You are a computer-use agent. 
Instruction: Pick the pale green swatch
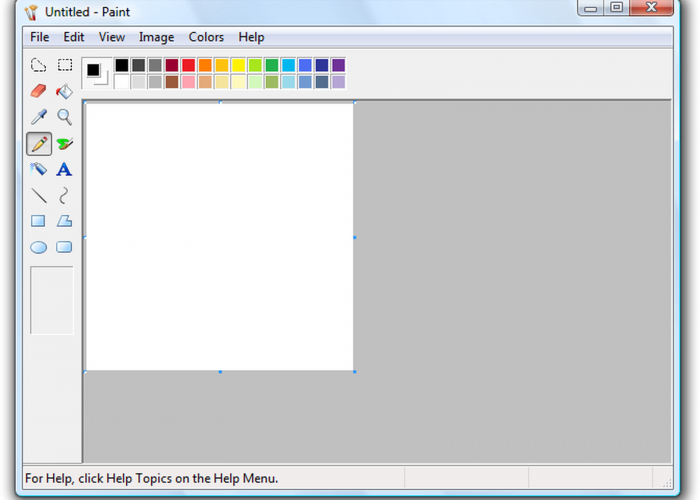tap(255, 82)
